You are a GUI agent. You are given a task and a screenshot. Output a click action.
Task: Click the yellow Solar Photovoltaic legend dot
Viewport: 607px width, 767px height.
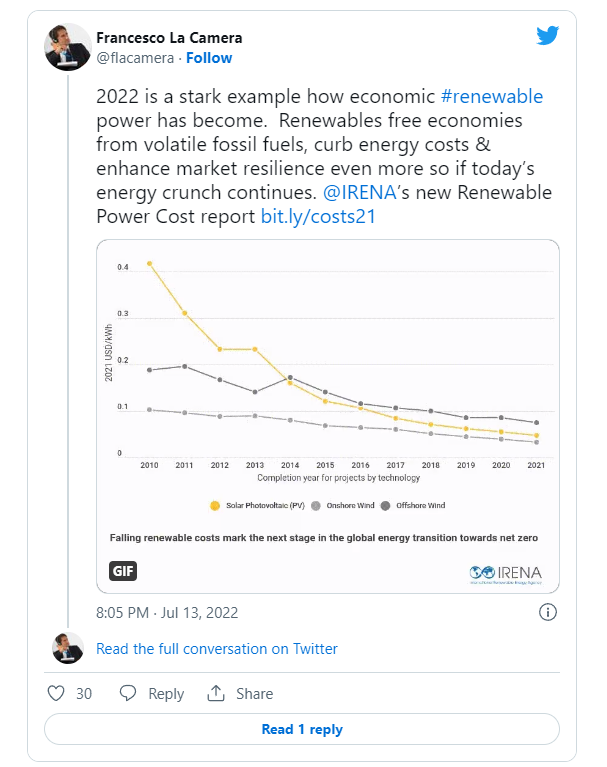(213, 505)
